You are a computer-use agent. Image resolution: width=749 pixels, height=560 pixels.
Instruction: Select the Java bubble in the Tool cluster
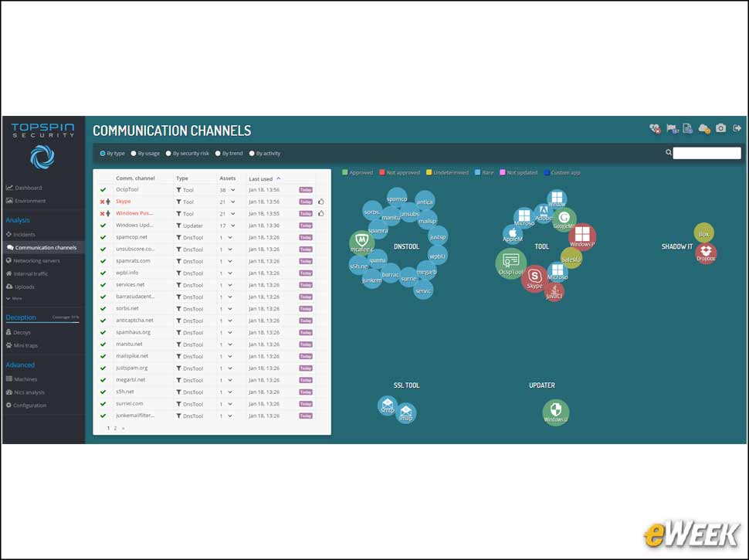click(x=554, y=291)
